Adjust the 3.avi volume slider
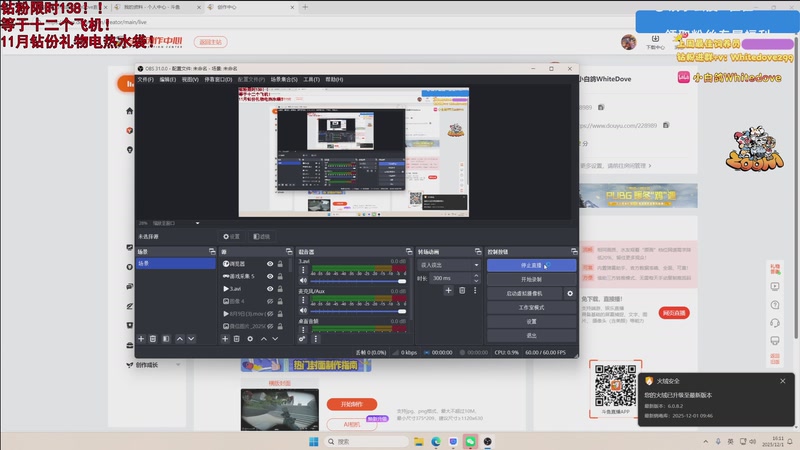This screenshot has width=800, height=450. click(358, 281)
